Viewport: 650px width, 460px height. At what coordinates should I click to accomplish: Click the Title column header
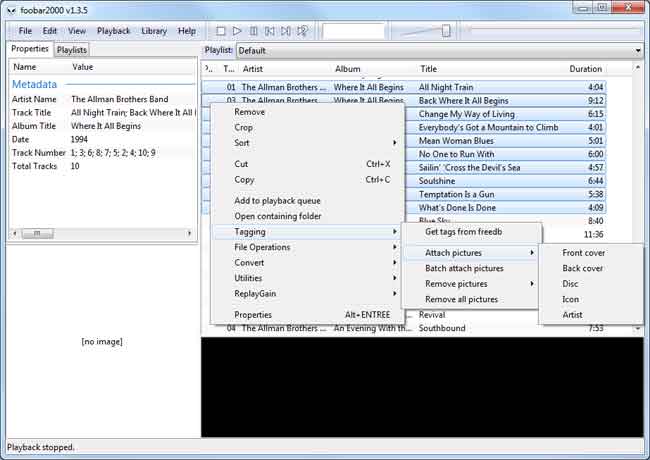489,69
